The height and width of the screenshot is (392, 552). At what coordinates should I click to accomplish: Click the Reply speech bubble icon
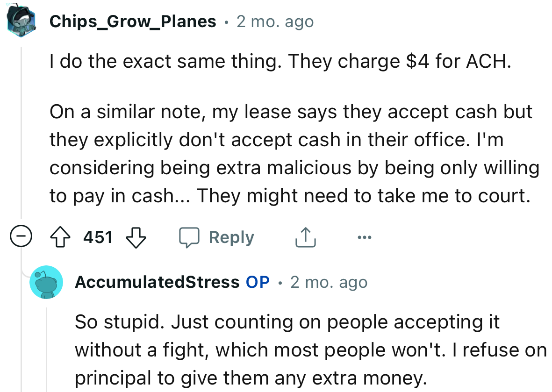[191, 237]
